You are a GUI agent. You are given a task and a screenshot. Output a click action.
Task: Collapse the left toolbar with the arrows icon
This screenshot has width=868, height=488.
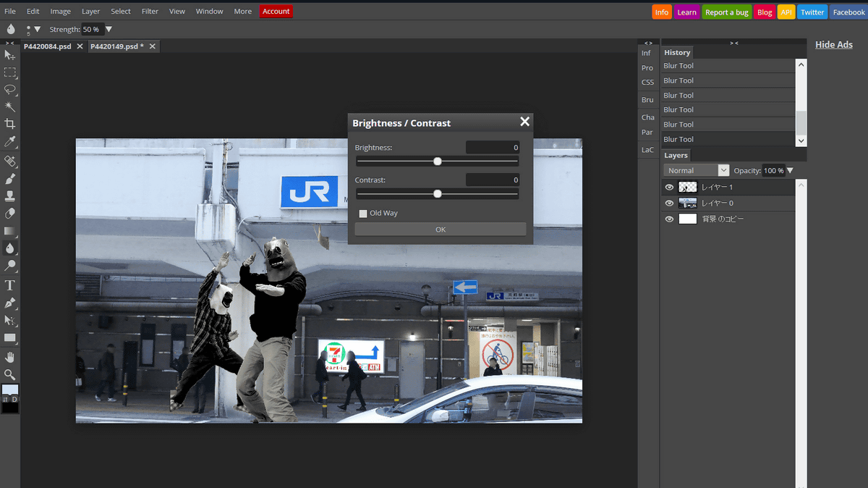pyautogui.click(x=9, y=43)
